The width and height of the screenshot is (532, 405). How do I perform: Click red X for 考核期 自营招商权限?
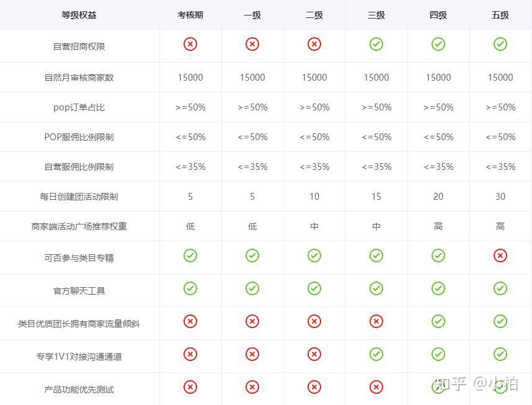190,44
